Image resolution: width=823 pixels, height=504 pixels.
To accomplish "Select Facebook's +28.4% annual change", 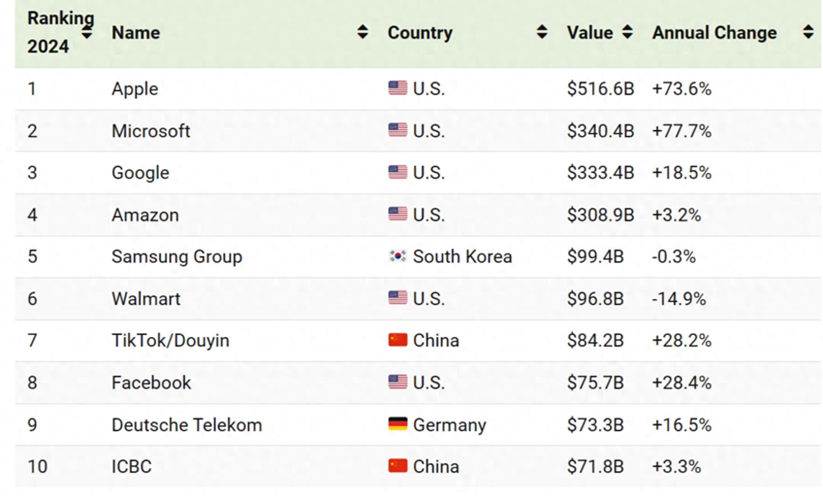I will [x=682, y=383].
